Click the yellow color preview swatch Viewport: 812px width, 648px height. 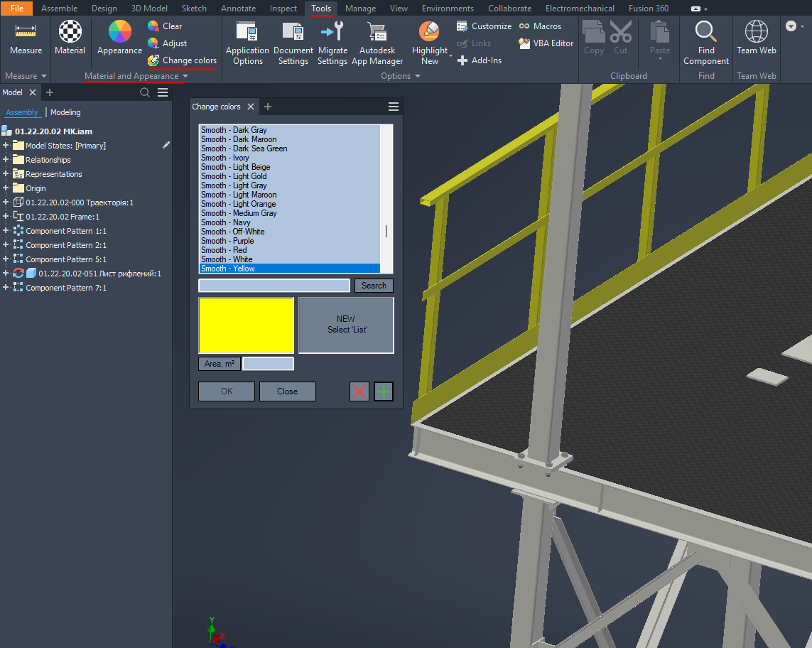click(246, 325)
